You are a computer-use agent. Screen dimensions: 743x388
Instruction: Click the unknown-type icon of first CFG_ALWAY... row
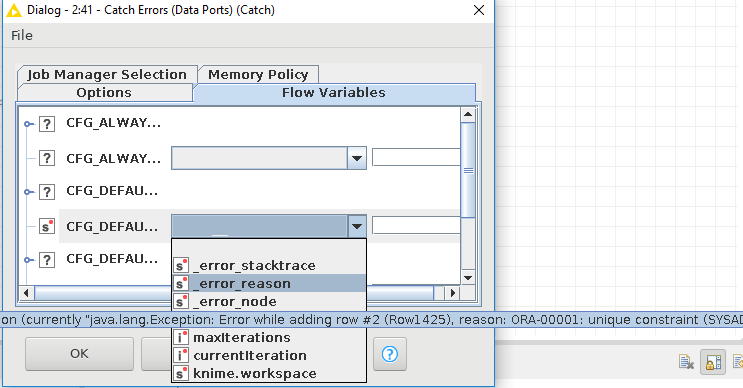click(46, 124)
